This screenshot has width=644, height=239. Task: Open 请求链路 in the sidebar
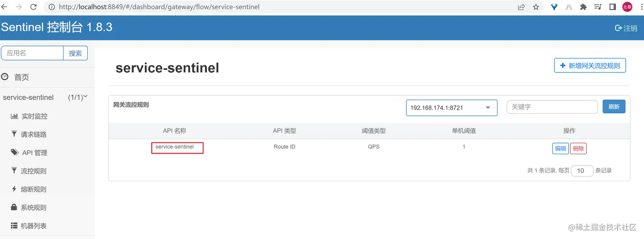29,134
